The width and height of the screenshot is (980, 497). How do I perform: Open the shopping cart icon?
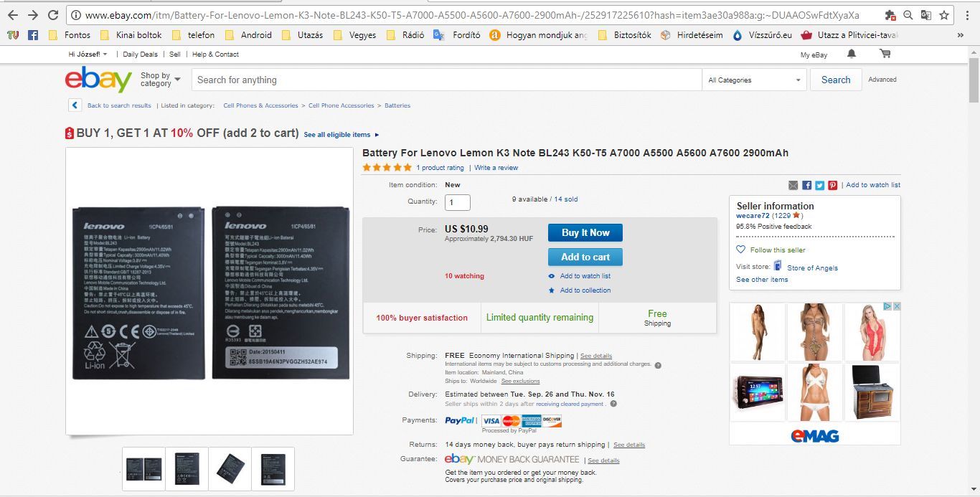(x=885, y=54)
